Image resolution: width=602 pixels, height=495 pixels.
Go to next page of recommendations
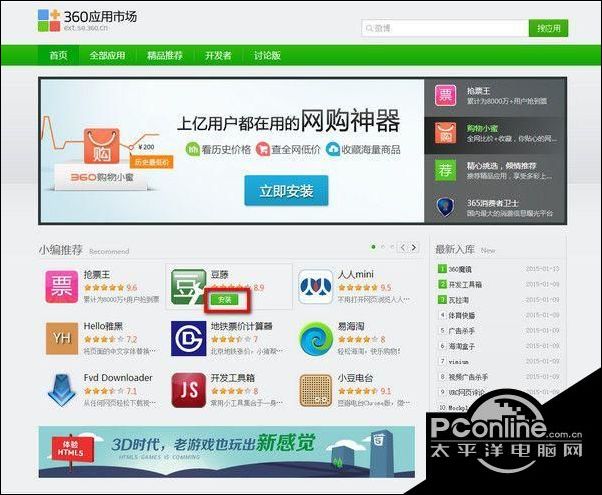click(413, 247)
